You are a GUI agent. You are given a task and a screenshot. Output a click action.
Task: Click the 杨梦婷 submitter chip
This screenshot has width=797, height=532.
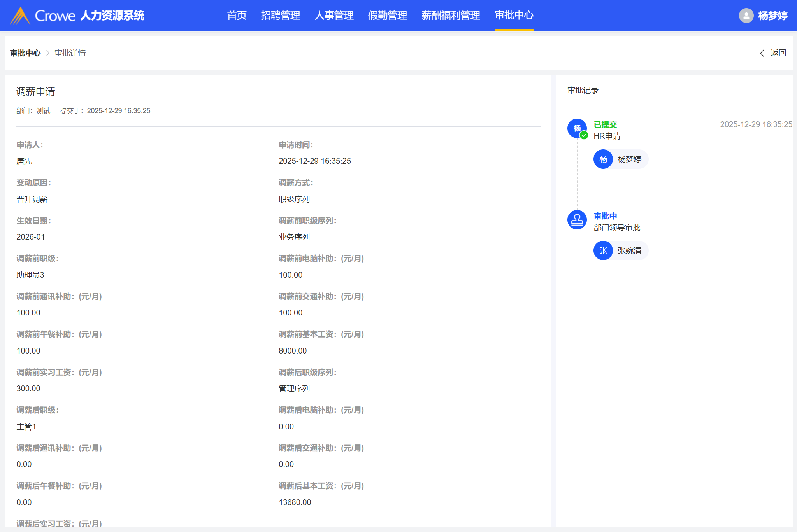coord(629,159)
